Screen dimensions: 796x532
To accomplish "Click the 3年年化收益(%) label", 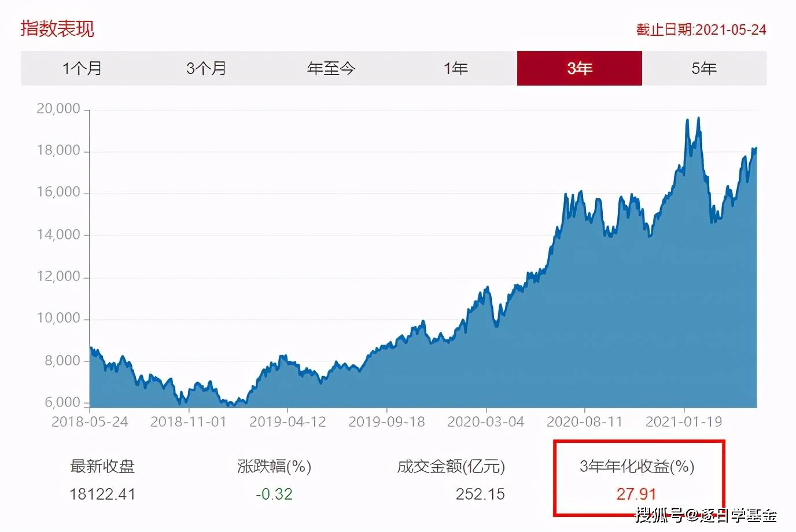I will (x=637, y=466).
